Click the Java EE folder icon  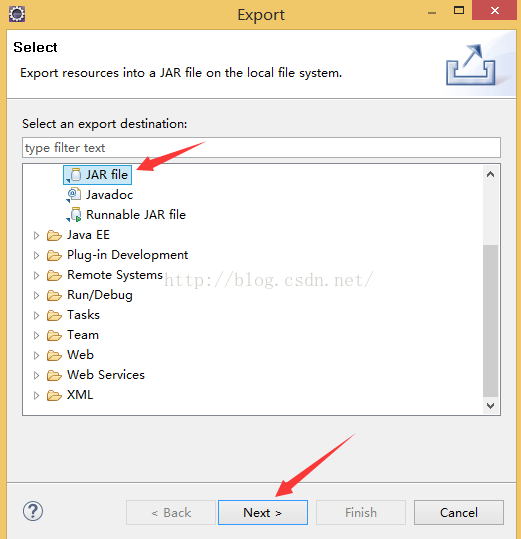click(54, 235)
